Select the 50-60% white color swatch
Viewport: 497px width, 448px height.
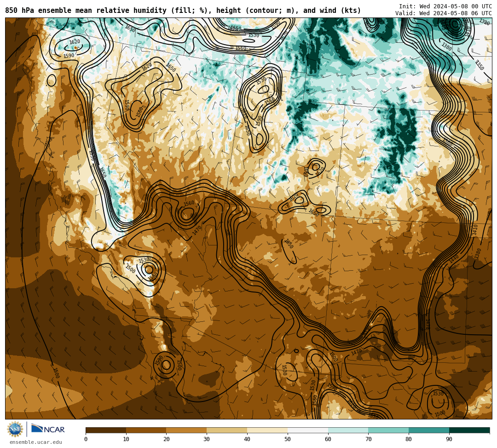coord(308,430)
